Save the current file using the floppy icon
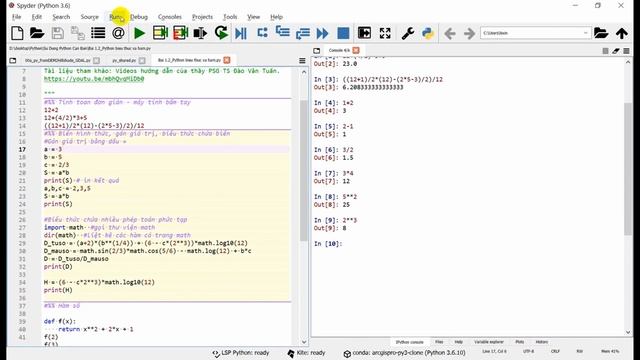 58,33
